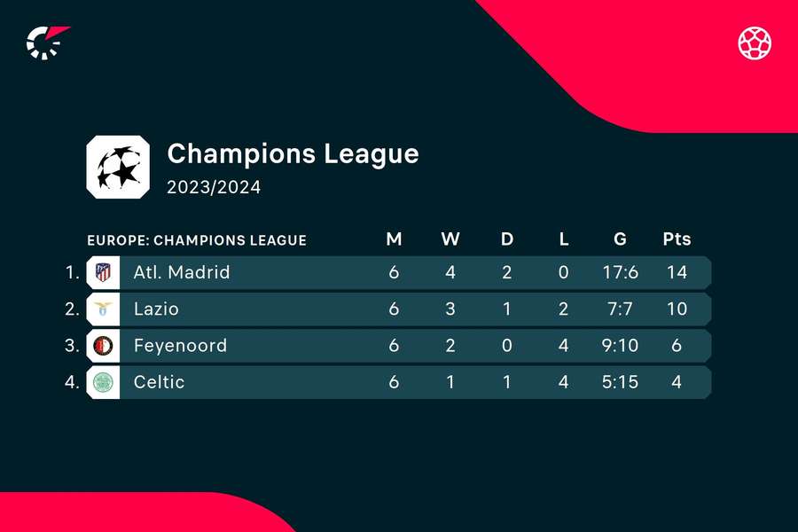Click the Flashscore logo icon
The width and height of the screenshot is (798, 532).
[48, 43]
